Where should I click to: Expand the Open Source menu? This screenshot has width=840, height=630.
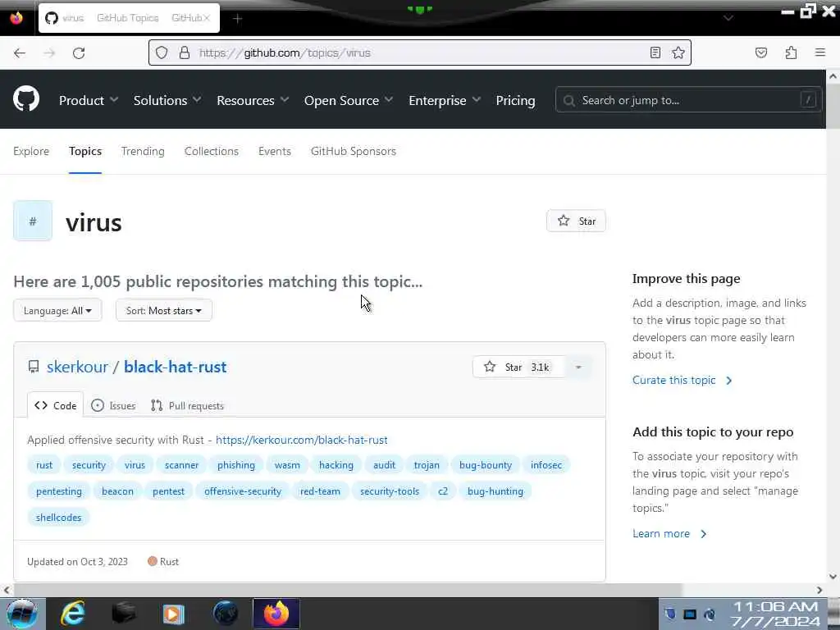348,100
